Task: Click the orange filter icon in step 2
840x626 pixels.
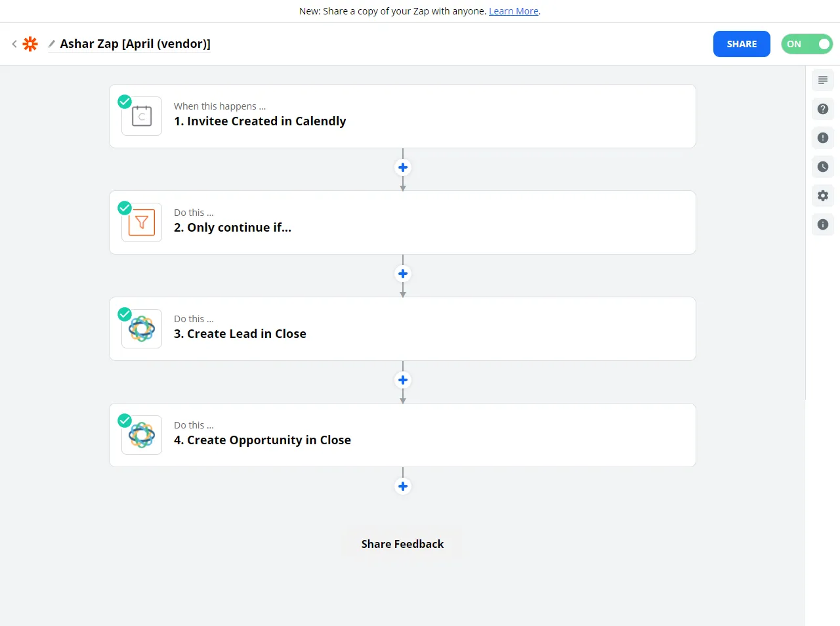Action: pyautogui.click(x=142, y=222)
